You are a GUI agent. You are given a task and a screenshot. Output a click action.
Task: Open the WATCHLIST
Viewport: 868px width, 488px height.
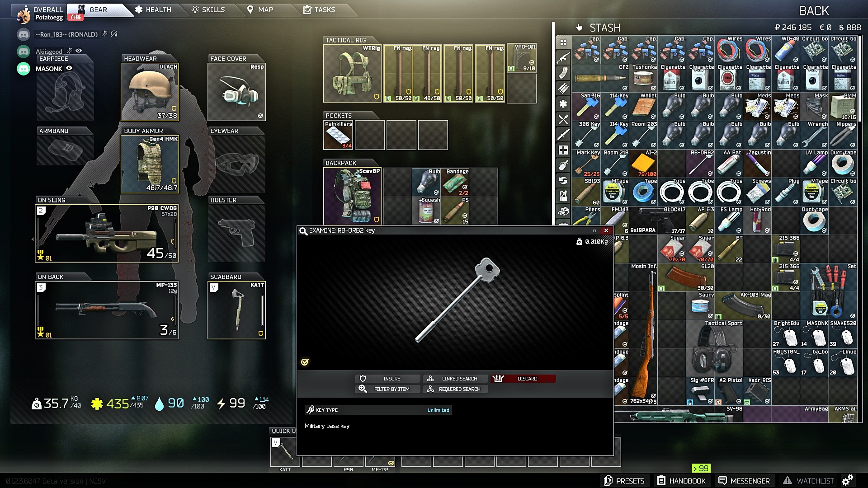pyautogui.click(x=809, y=481)
